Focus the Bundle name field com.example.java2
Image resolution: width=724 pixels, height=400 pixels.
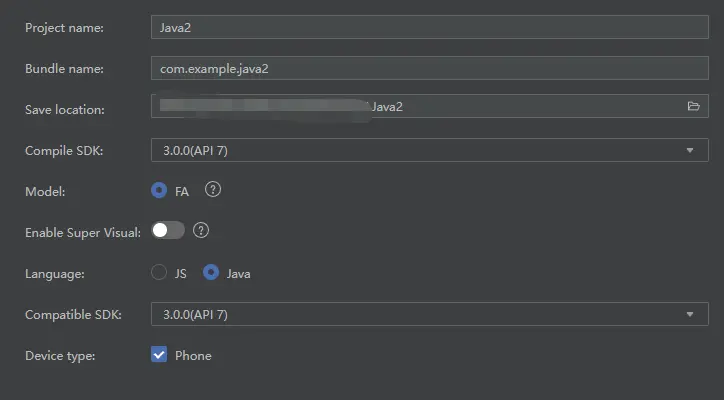(430, 68)
